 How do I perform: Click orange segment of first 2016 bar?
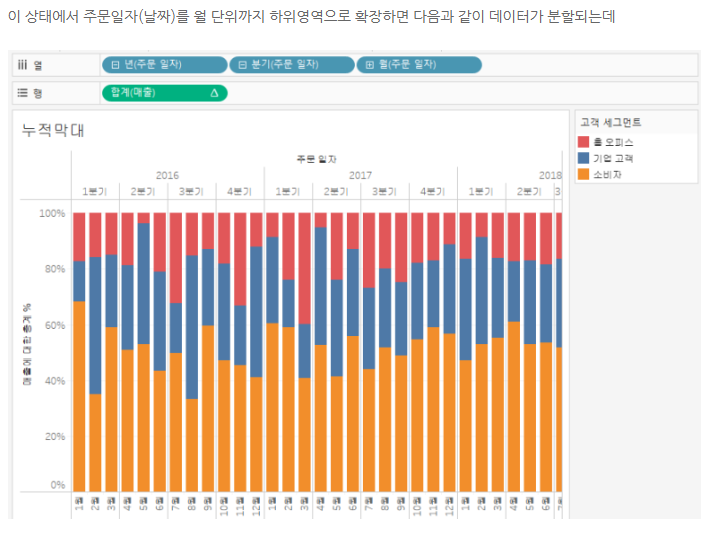pos(79,396)
